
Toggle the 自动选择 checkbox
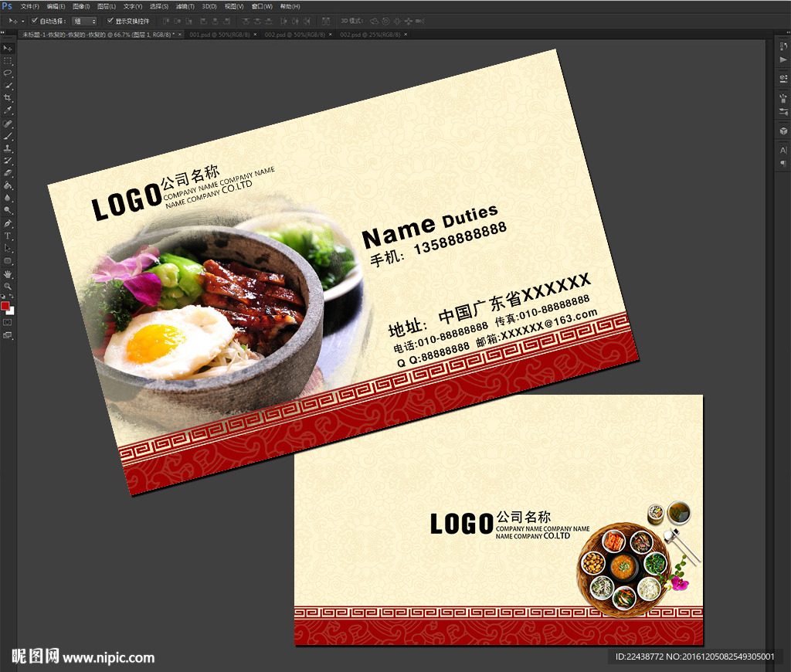(34, 21)
